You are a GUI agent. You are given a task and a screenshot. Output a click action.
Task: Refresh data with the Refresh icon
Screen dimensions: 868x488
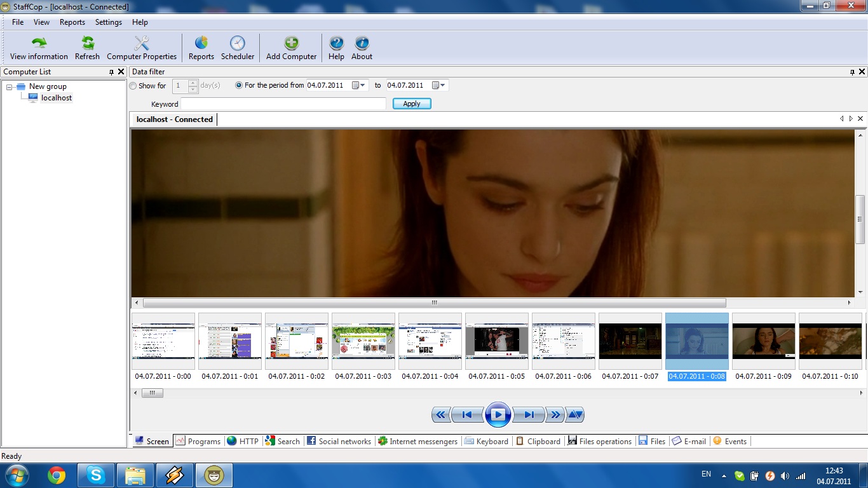click(x=87, y=48)
